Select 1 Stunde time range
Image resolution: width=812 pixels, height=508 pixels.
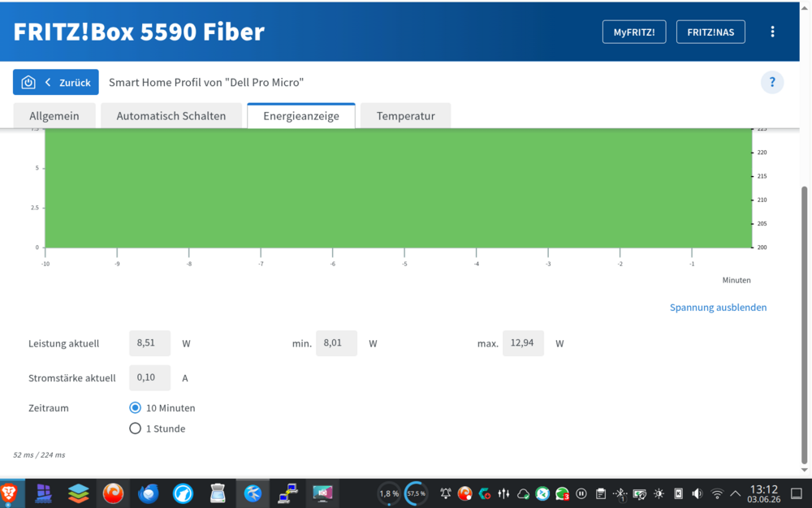135,428
